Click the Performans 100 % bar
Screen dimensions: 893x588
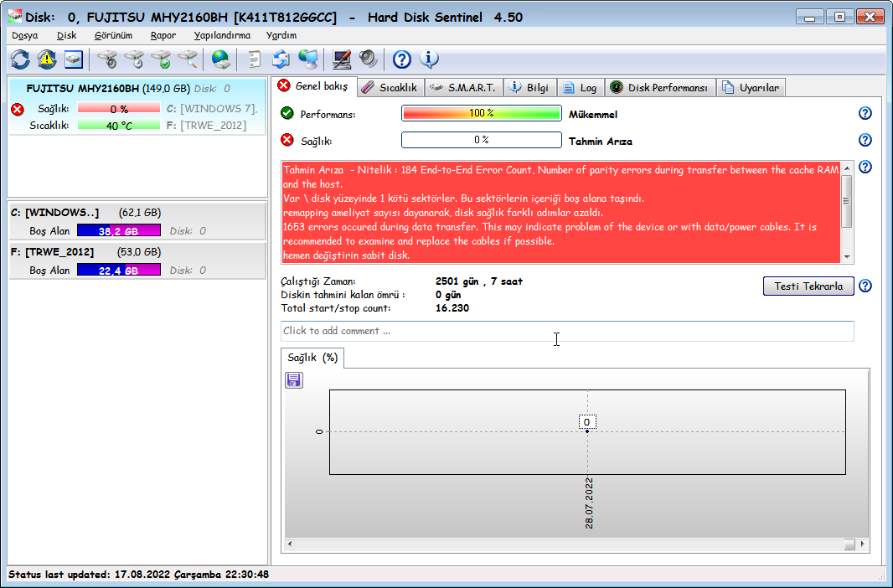click(481, 113)
